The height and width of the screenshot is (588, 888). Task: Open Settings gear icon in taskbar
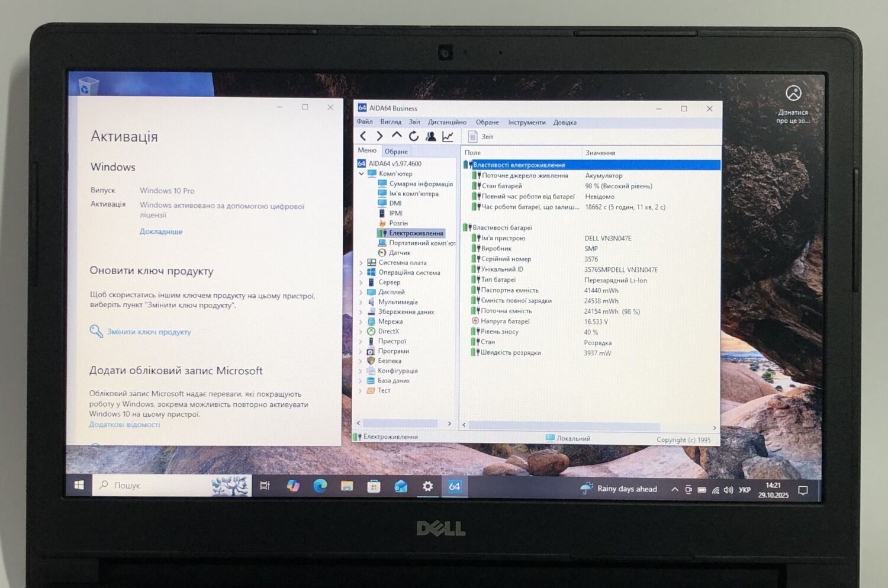[x=427, y=486]
